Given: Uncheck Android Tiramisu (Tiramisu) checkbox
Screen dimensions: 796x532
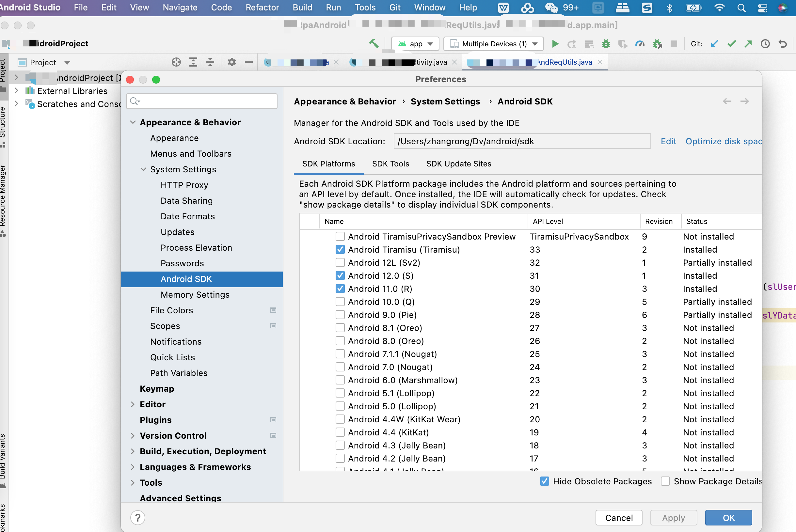Looking at the screenshot, I should point(340,249).
